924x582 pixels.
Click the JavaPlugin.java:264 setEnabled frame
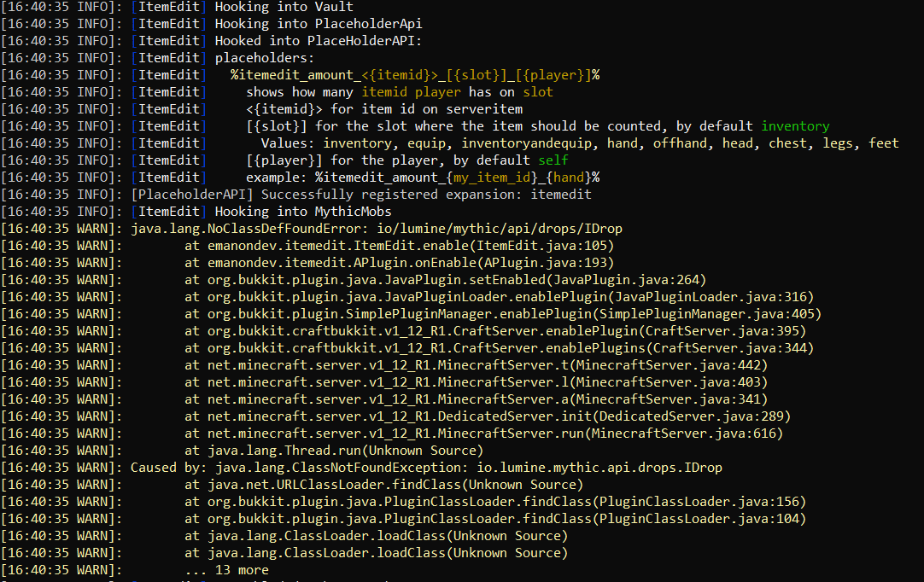pos(445,280)
